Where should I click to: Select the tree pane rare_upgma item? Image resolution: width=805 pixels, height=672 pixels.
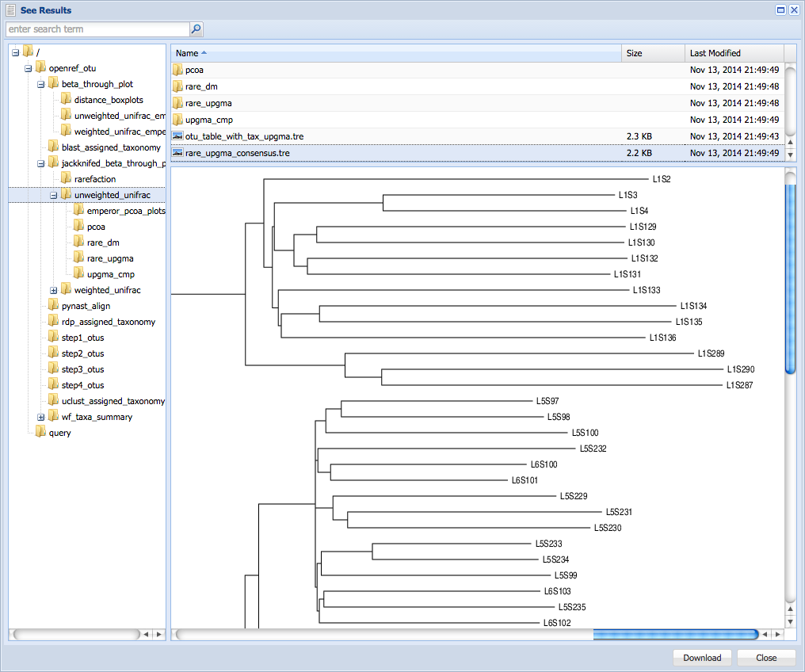coord(110,258)
